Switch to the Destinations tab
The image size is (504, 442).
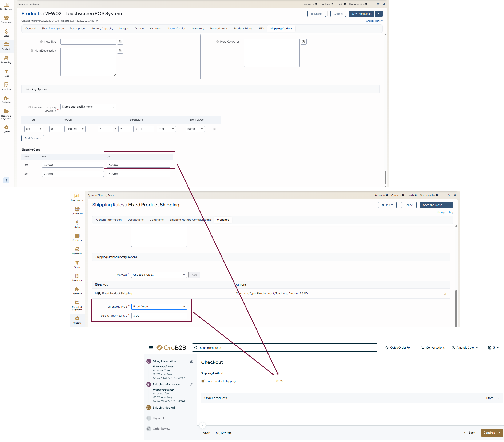(135, 220)
